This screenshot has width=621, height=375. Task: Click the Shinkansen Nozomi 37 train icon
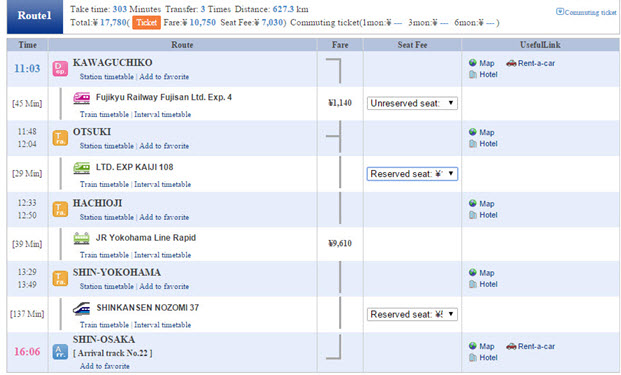pos(82,308)
